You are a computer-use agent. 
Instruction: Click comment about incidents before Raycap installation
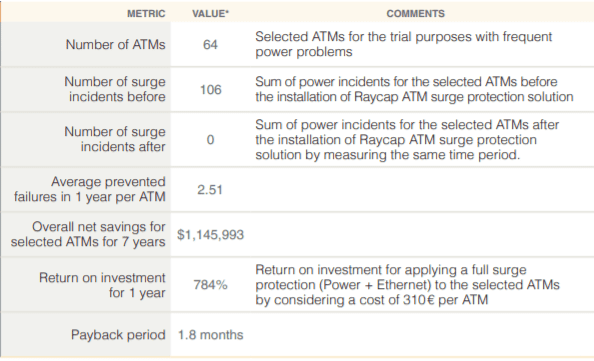414,89
